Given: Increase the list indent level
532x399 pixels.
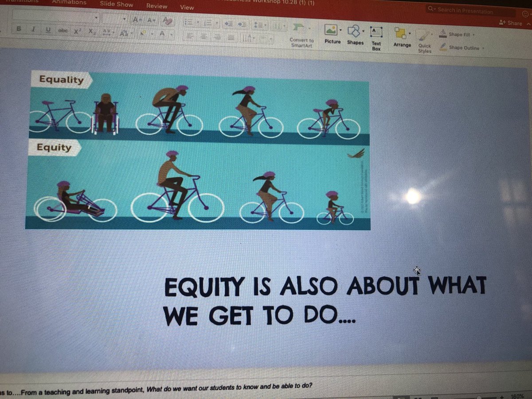Looking at the screenshot, I should point(243,25).
